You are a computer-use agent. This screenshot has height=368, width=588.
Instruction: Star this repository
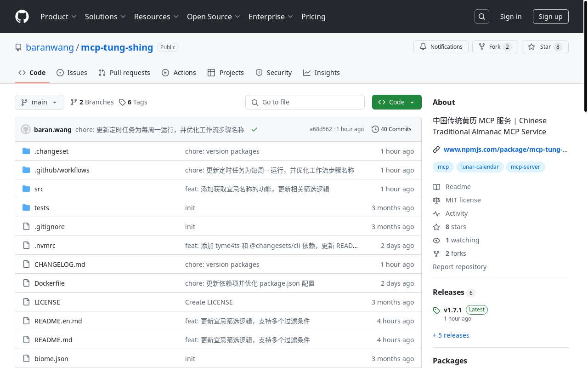tap(545, 47)
